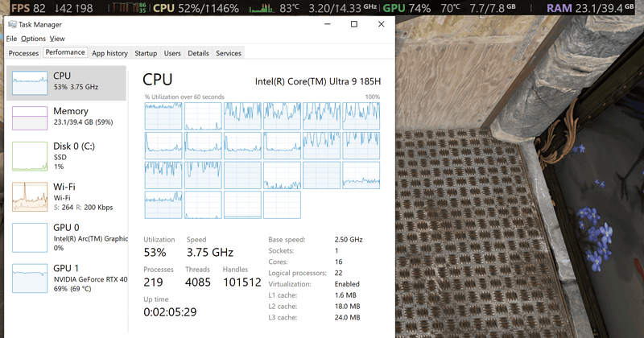Select GPU 1 NVIDIA GeForce RTX
This screenshot has height=338, width=644.
[x=66, y=278]
